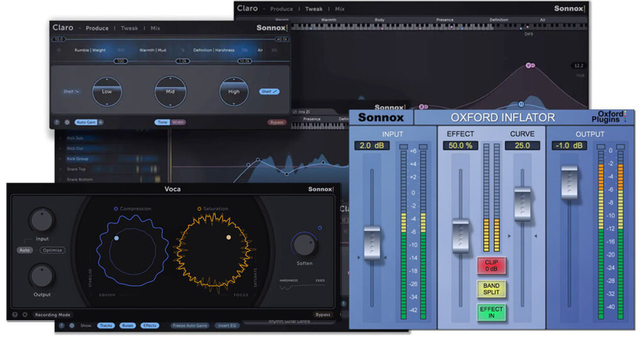Open settings gear in Voca window
The image size is (644, 338).
[x=25, y=315]
